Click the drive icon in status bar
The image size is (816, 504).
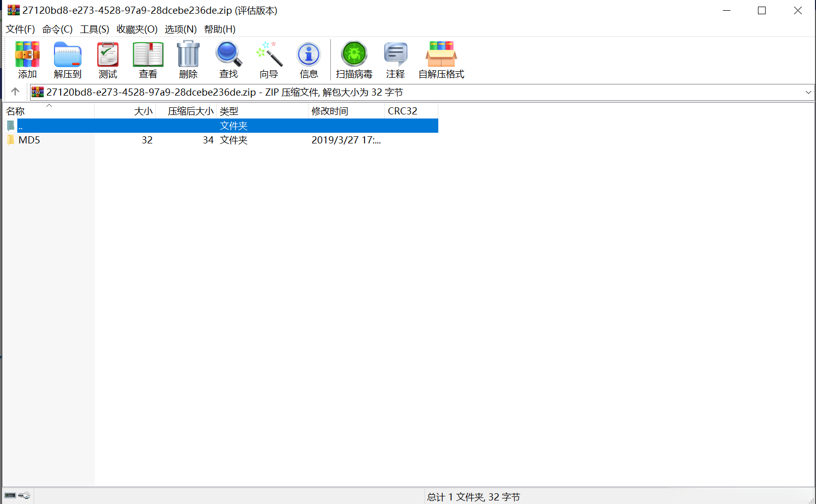click(10, 495)
